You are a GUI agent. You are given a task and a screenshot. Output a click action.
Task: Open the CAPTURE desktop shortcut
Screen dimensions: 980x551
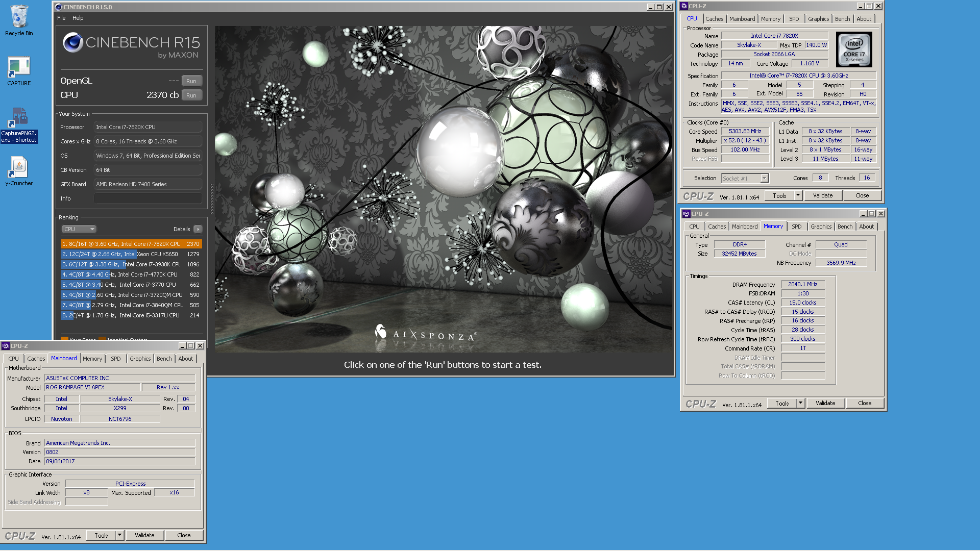[x=19, y=71]
